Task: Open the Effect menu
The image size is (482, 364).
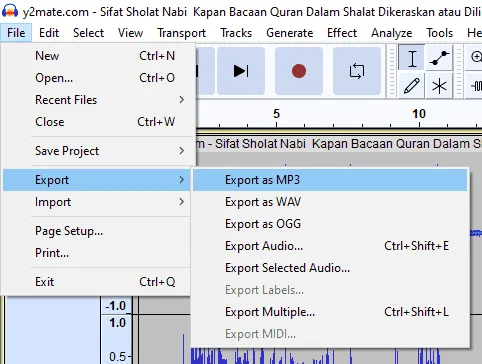Action: click(x=342, y=33)
